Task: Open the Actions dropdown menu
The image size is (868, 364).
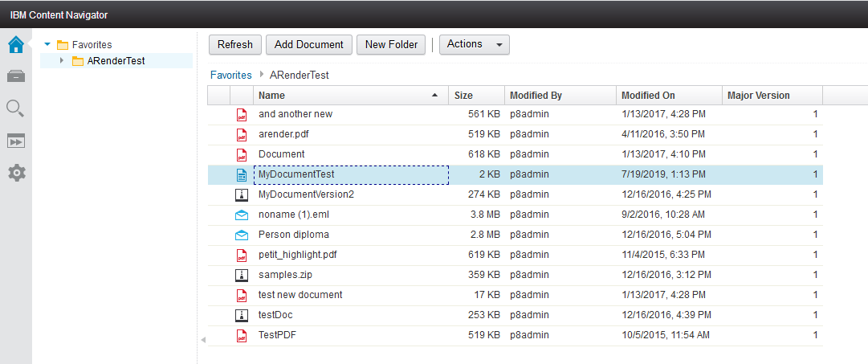Action: point(475,45)
